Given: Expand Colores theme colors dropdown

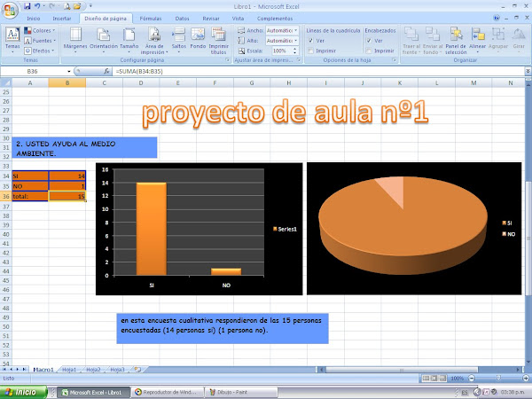Looking at the screenshot, I should pos(40,30).
